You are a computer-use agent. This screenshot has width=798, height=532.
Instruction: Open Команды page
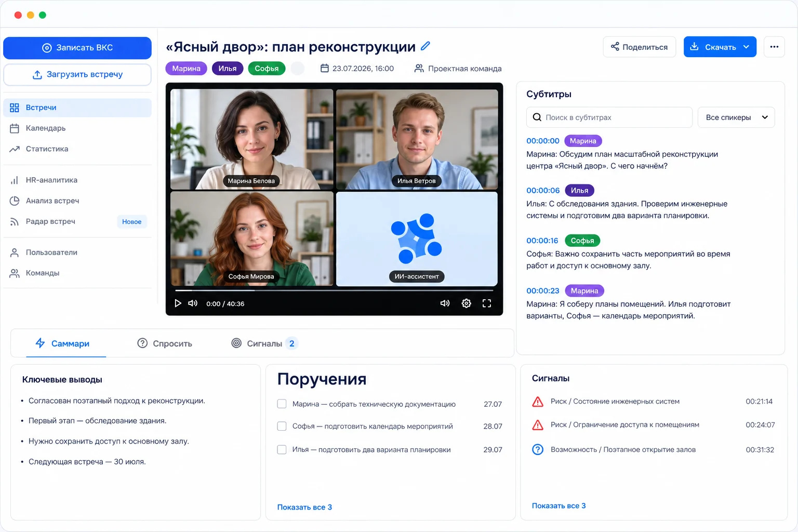(77, 273)
